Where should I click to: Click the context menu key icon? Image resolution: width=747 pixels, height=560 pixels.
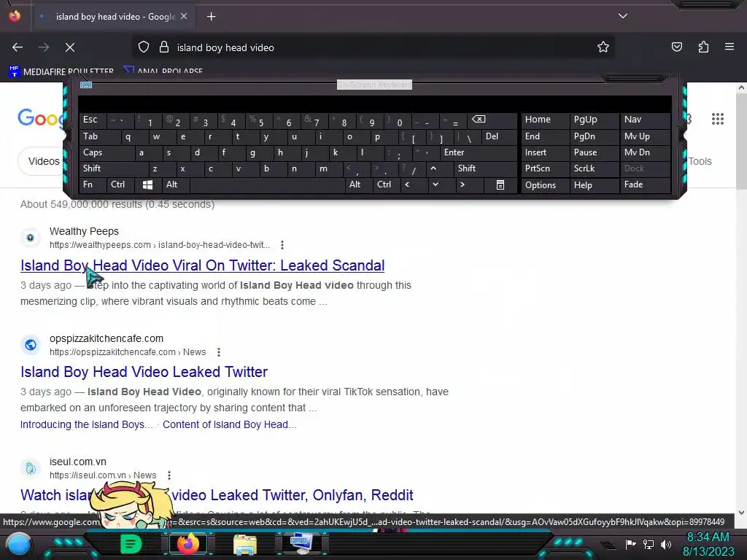pos(500,184)
